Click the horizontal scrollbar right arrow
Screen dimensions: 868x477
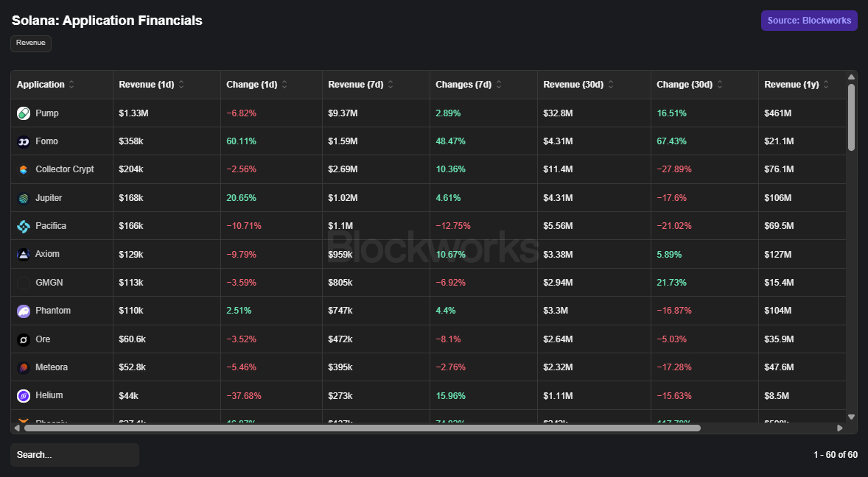tap(840, 428)
